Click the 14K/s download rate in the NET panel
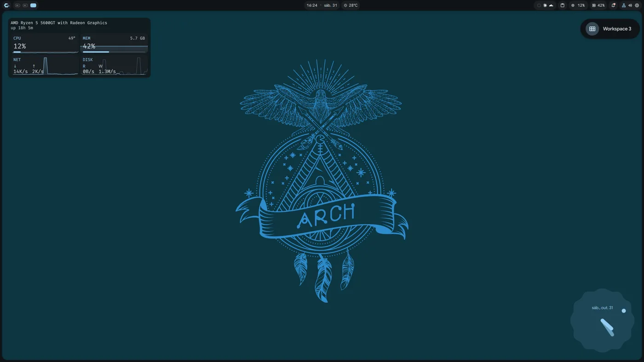This screenshot has width=644, height=362. (x=20, y=72)
